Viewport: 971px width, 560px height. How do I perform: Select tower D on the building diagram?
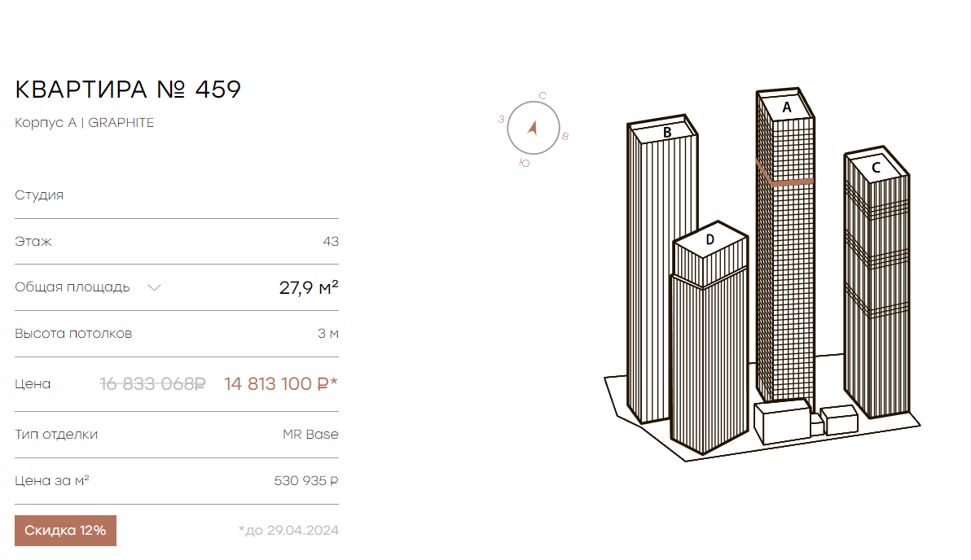[x=709, y=337]
